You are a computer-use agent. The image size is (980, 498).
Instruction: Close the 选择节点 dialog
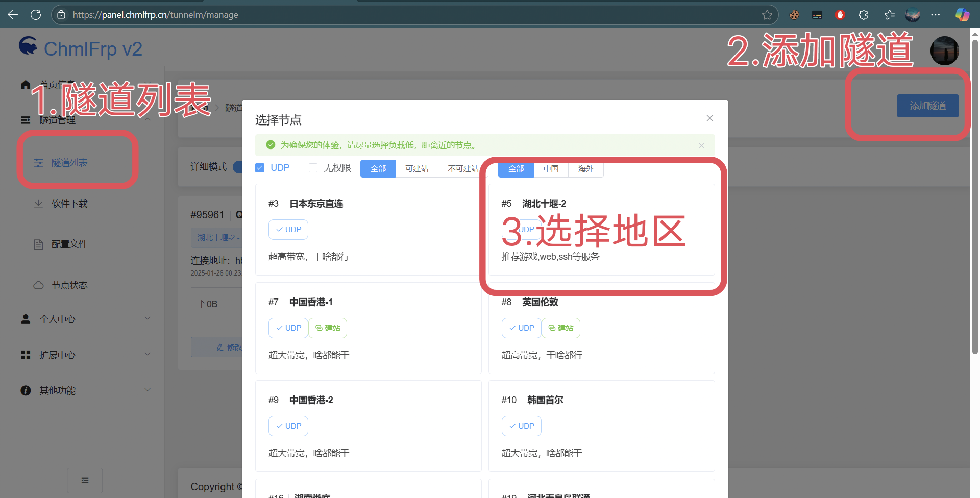[709, 118]
